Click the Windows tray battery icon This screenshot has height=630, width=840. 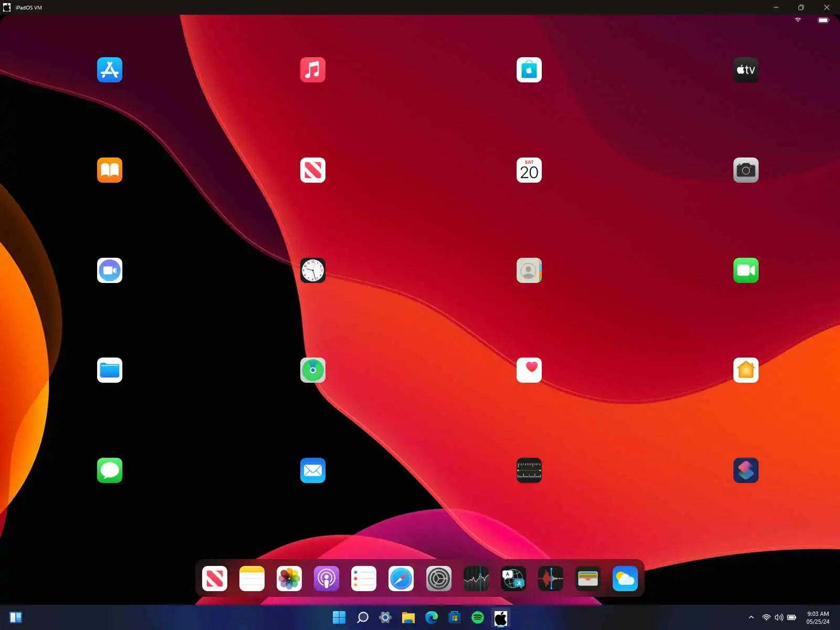point(792,617)
